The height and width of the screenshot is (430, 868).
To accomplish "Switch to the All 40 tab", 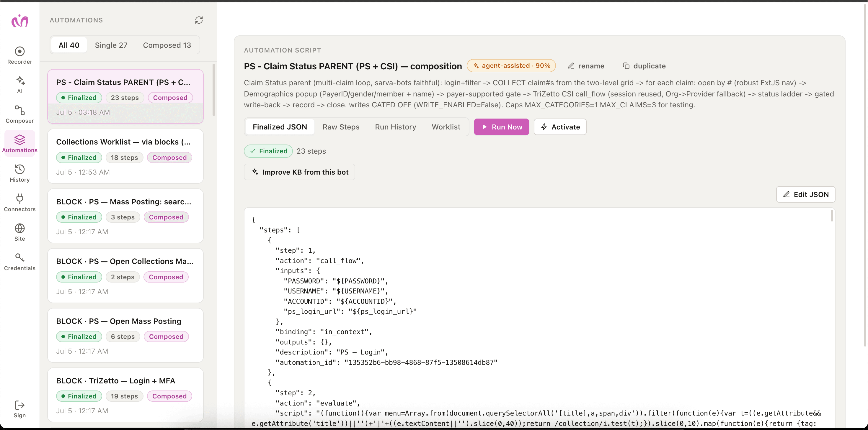I will click(69, 45).
